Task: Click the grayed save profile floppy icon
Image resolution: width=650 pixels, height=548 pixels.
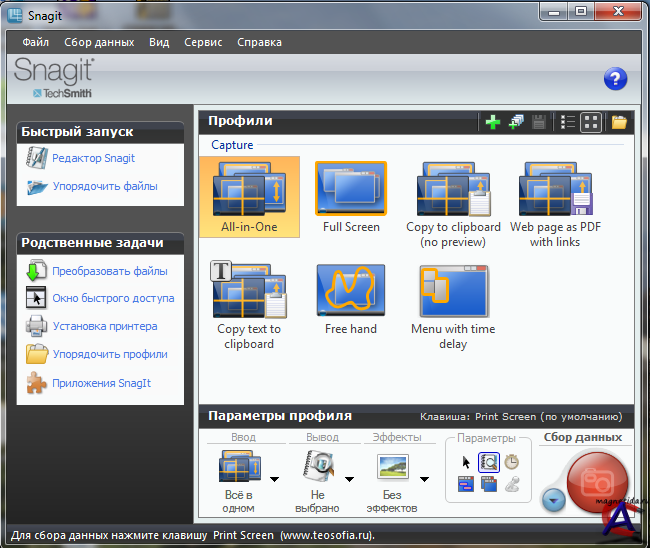Action: pyautogui.click(x=539, y=122)
